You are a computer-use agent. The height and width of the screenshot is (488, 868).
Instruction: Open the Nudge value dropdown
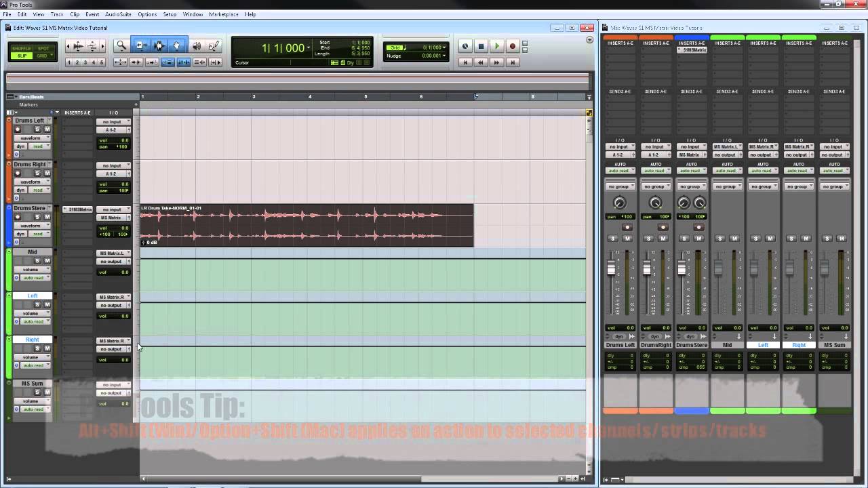443,56
